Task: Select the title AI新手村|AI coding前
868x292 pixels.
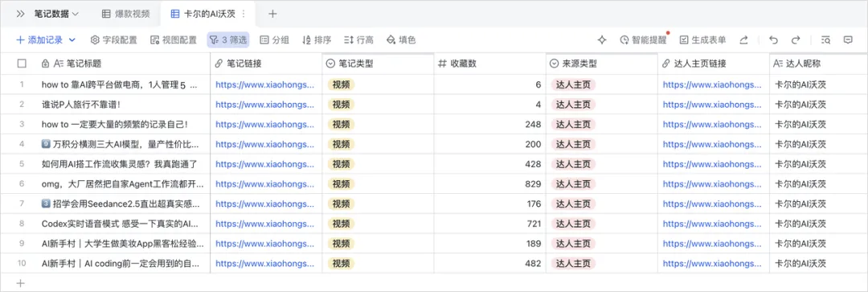Action: 120,264
